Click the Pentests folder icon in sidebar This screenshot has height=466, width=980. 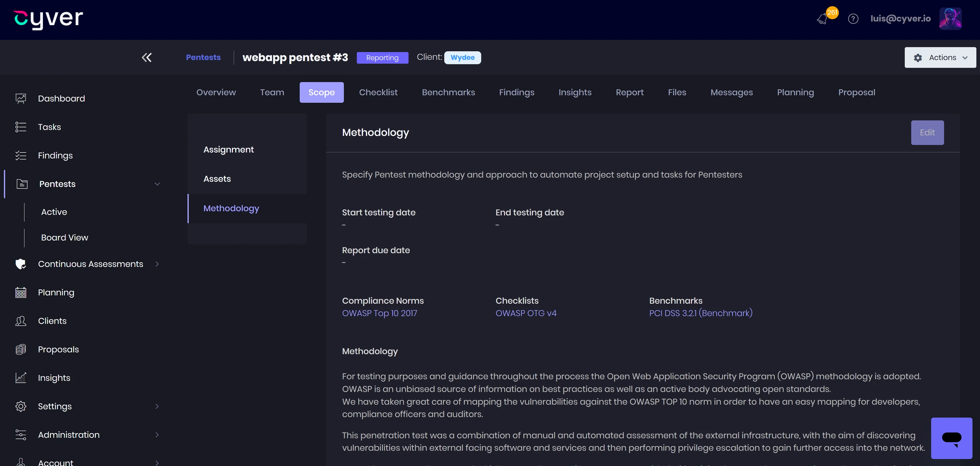tap(22, 184)
